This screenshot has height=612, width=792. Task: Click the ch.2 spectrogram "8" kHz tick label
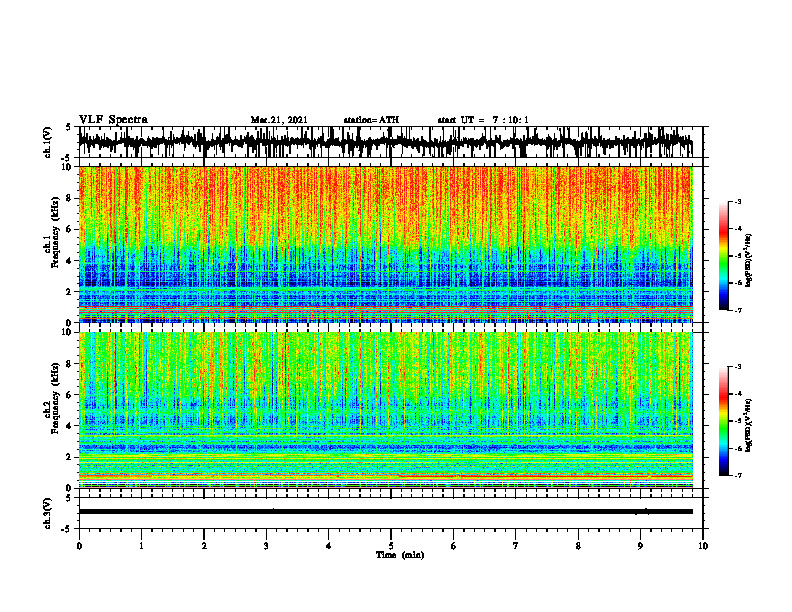point(71,364)
